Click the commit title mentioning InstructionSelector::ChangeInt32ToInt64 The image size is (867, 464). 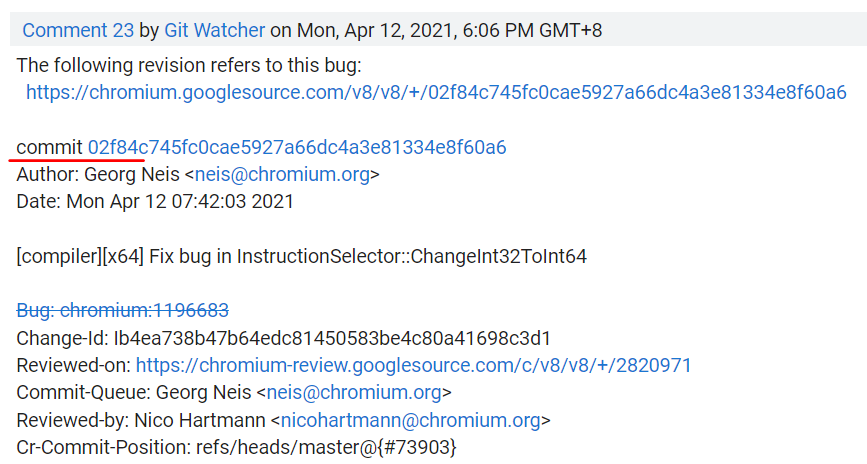click(301, 256)
